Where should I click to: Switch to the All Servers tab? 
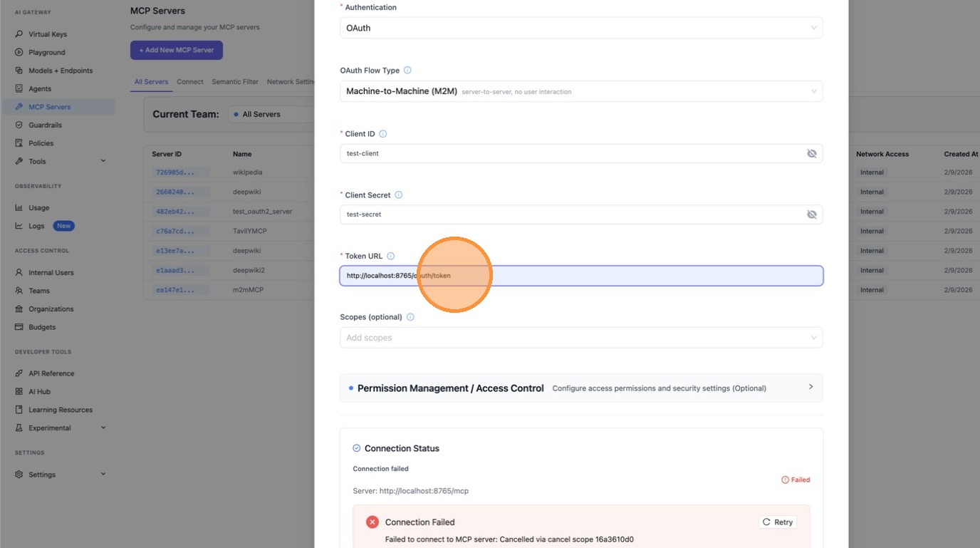(151, 82)
